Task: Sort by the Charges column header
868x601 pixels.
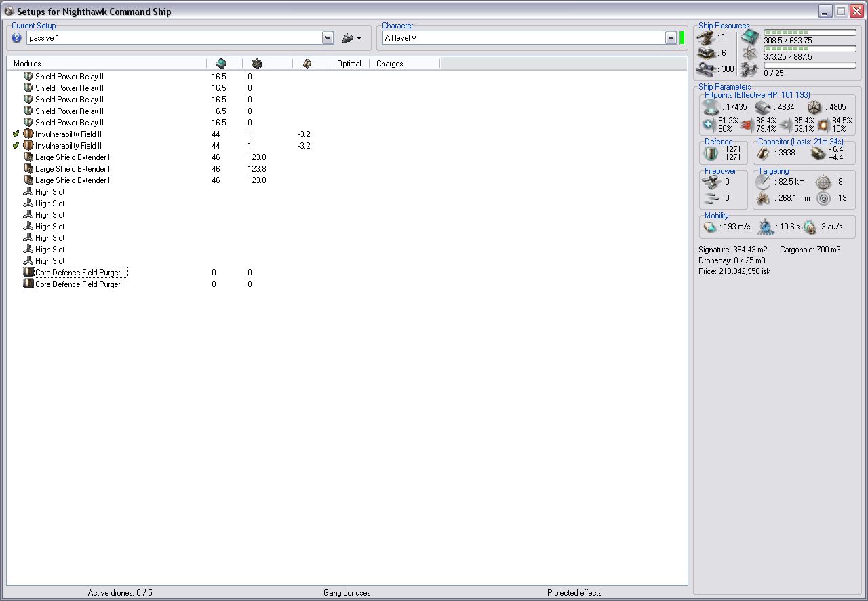Action: point(404,64)
